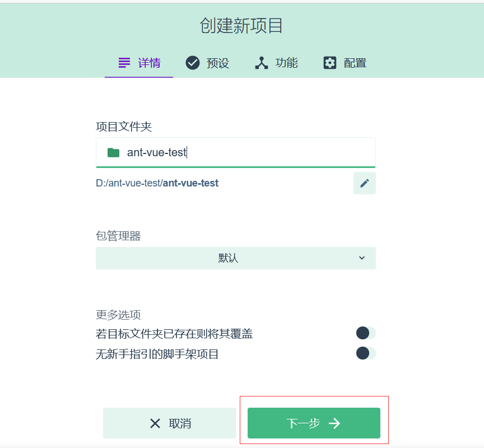This screenshot has width=484, height=448.
Task: Expand the 默认 package manager options
Action: point(235,258)
